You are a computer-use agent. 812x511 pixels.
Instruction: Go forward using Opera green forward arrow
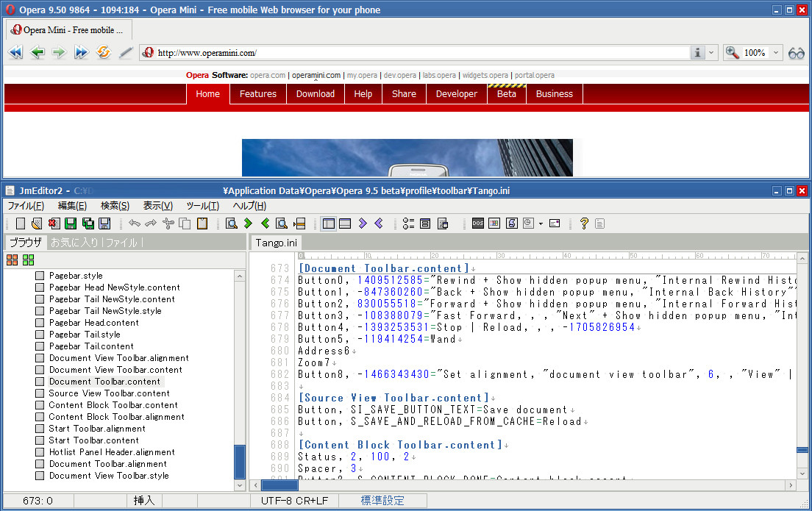tap(59, 52)
